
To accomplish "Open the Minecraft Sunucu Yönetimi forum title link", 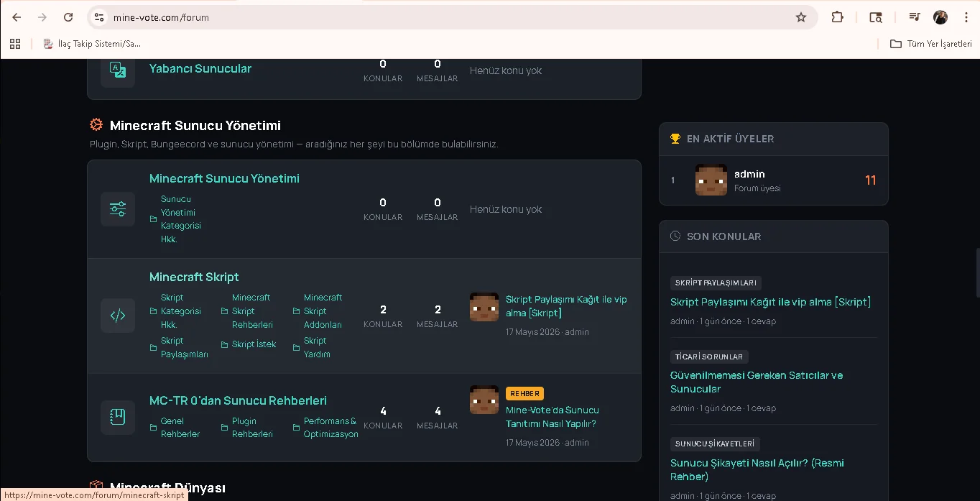I will coord(224,178).
